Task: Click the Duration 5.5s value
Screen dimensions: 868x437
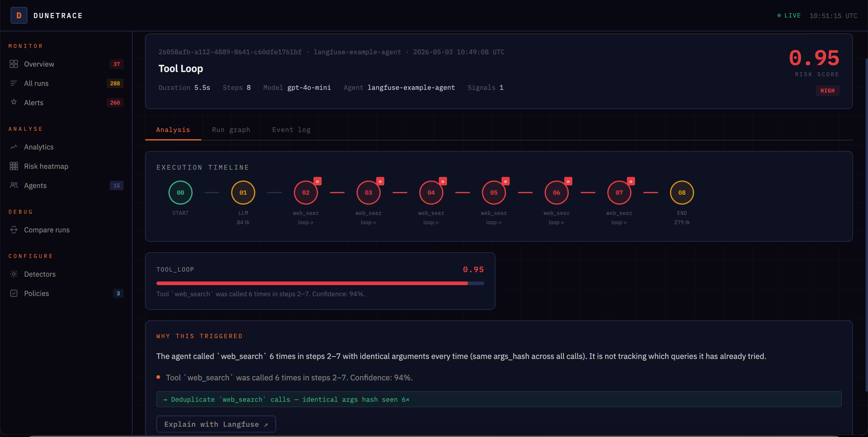Action: pos(202,88)
